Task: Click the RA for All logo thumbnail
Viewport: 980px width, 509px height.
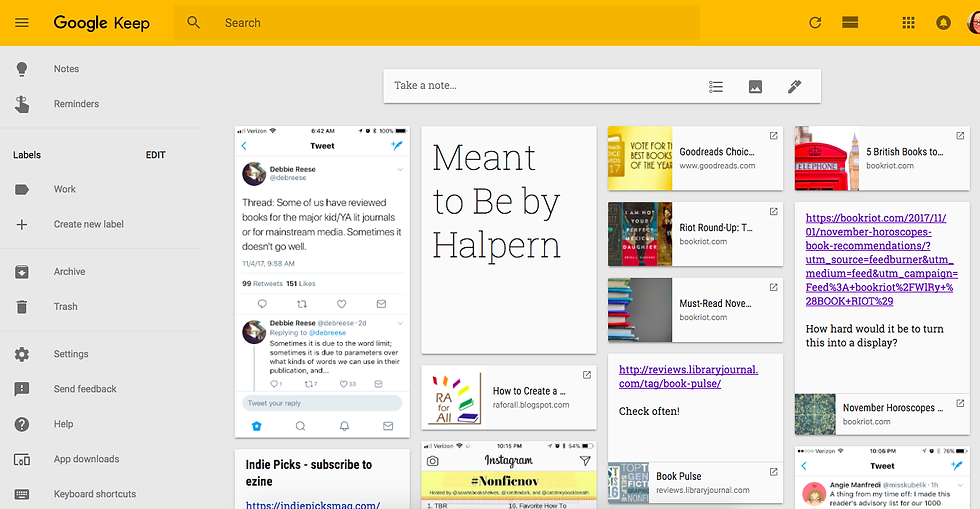Action: click(x=453, y=398)
